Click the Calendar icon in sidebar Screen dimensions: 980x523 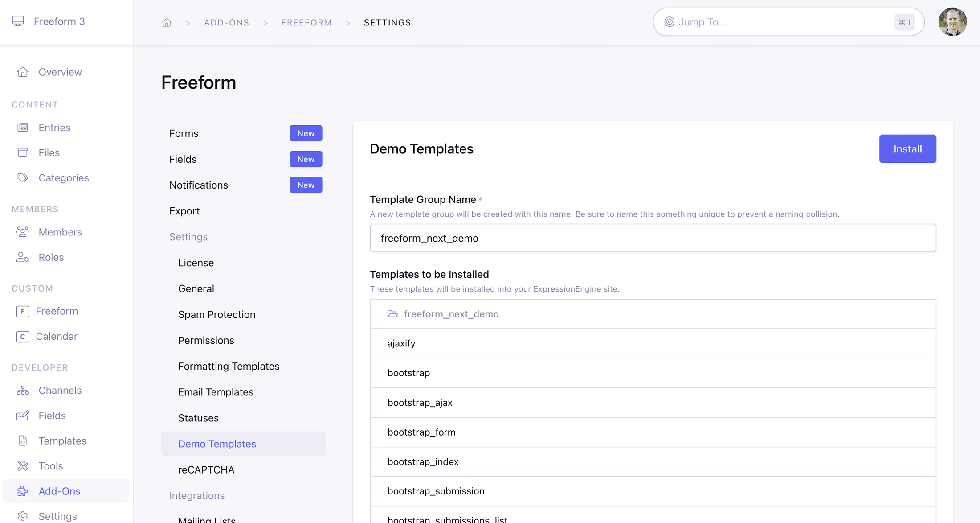23,336
